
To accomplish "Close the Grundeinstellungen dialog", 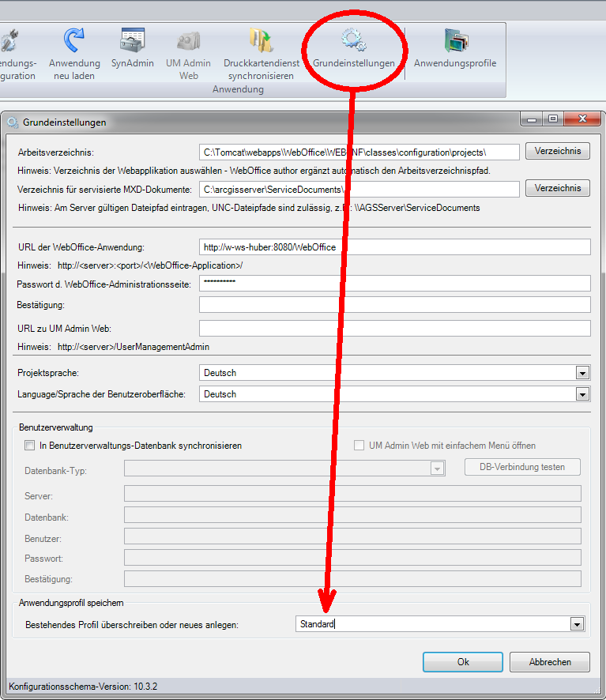I will 582,119.
